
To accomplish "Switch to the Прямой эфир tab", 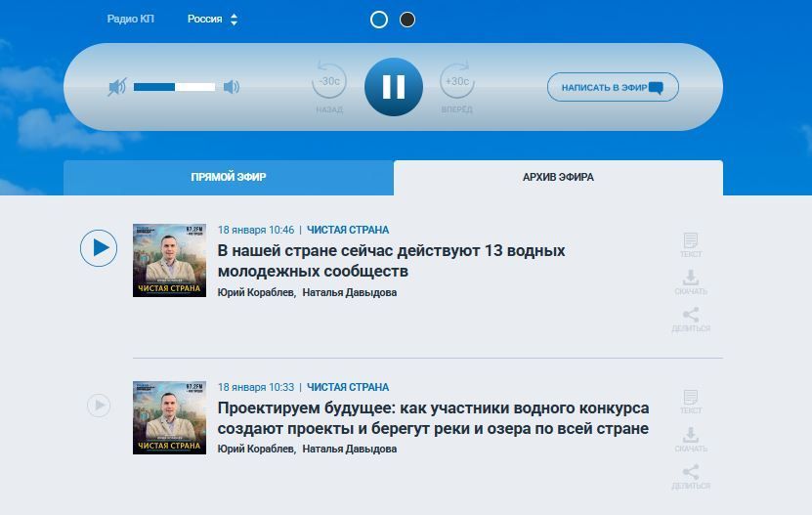I will pos(229,178).
